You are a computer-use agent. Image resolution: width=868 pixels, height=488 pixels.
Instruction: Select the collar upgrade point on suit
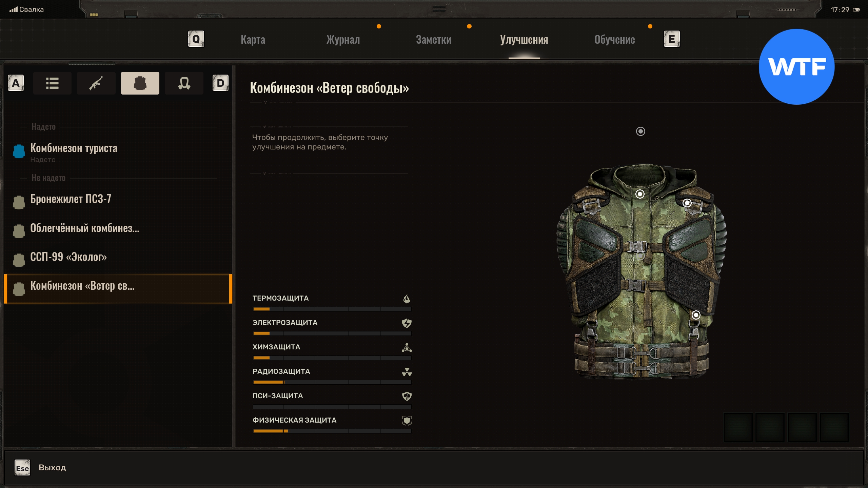pos(640,194)
